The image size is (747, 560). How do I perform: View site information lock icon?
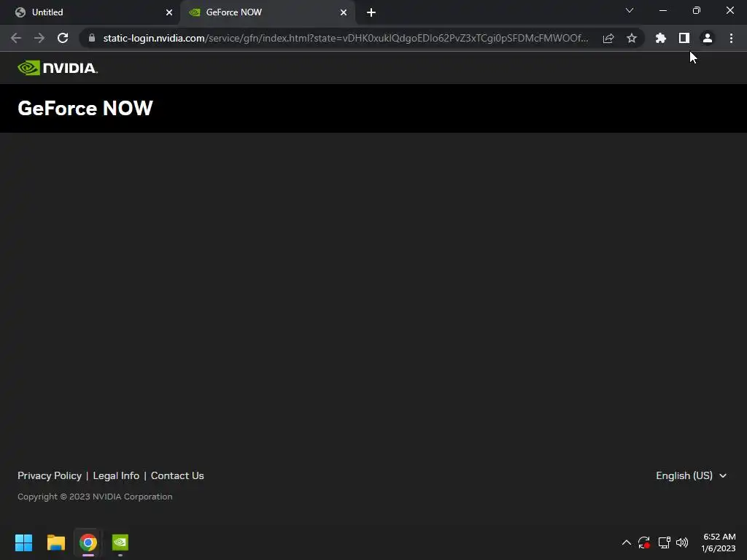coord(92,38)
